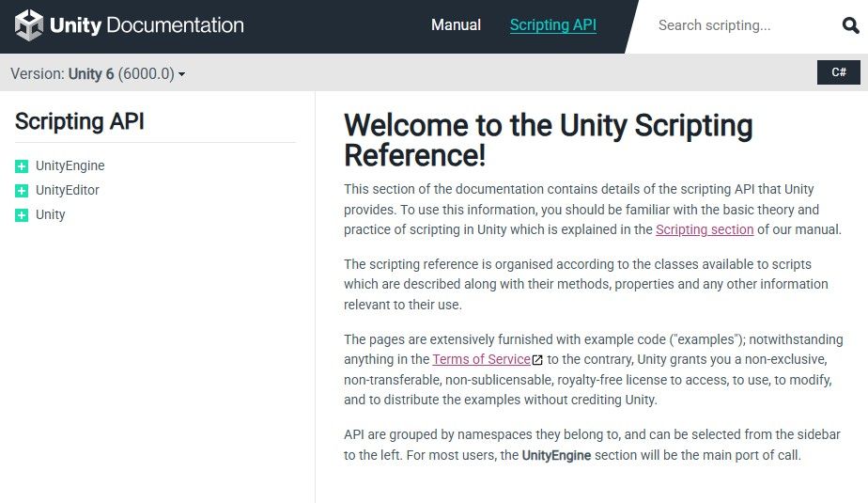Expand the Unity namespace plus icon
Screen dimensions: 868x503
pos(22,215)
